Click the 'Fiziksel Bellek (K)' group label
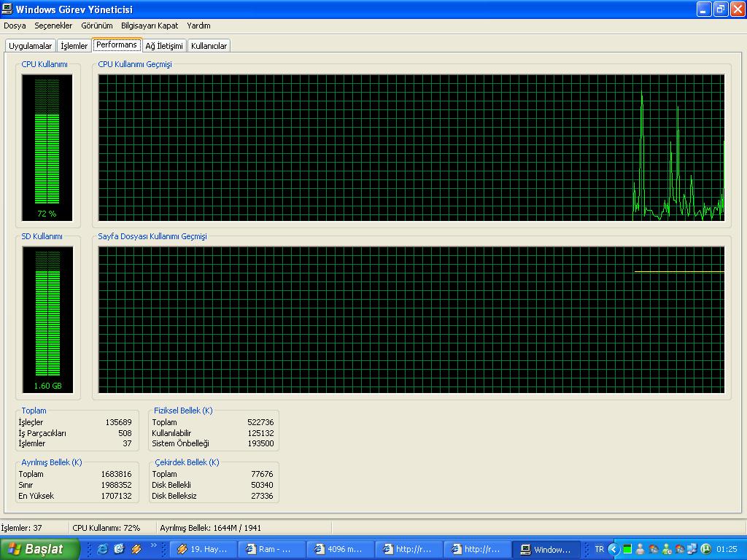747x560 pixels. 183,411
